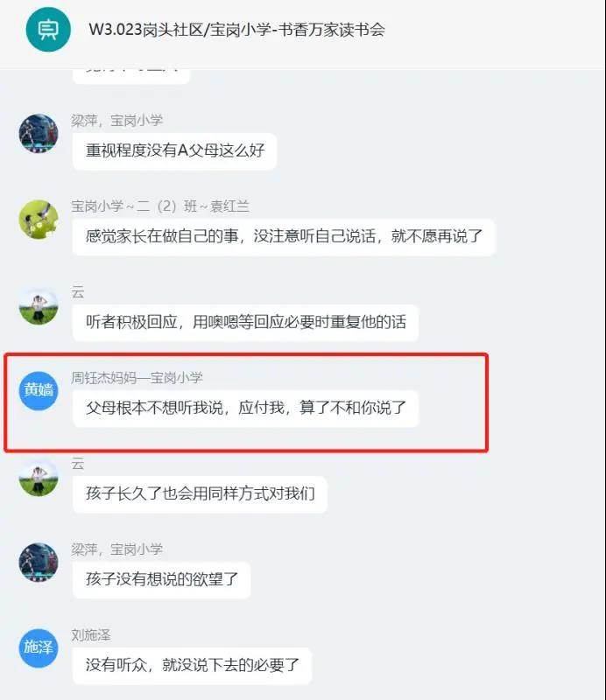Click sender name 周钰杰妈妈—宝岗小学
The image size is (606, 700).
pos(137,378)
